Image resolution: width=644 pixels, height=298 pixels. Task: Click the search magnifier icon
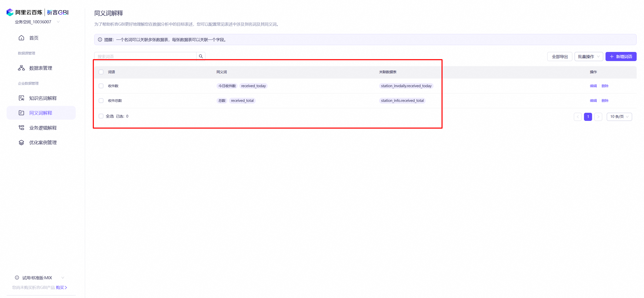(201, 56)
